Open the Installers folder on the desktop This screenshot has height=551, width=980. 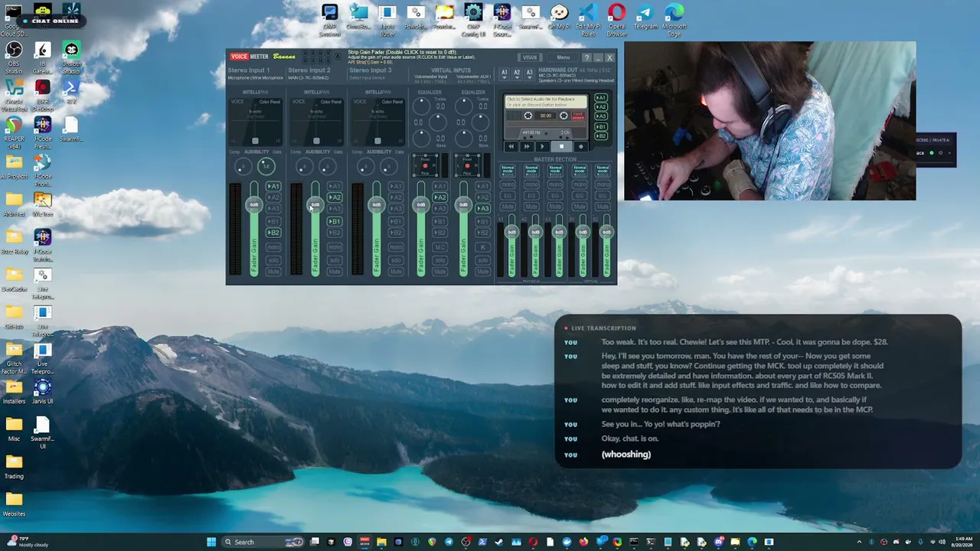[x=14, y=393]
